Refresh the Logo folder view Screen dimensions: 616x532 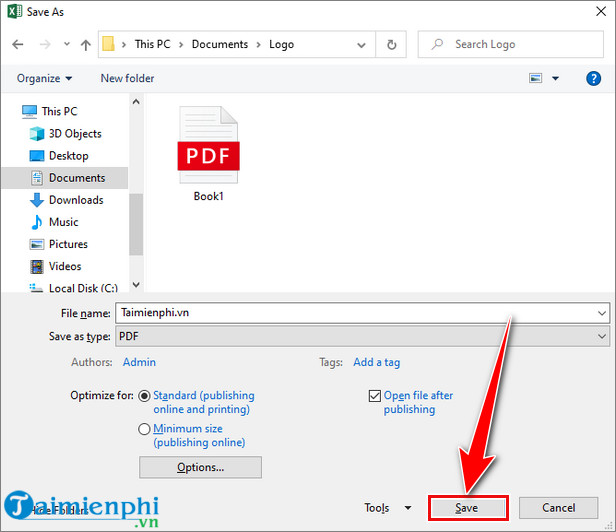click(391, 45)
